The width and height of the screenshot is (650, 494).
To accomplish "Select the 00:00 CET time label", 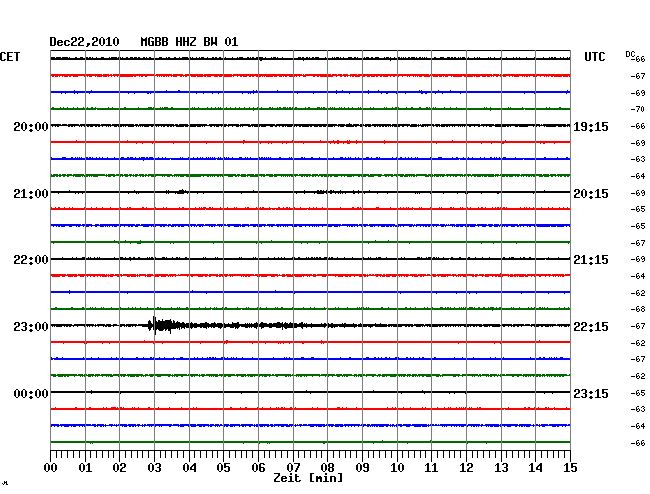I will tap(31, 393).
